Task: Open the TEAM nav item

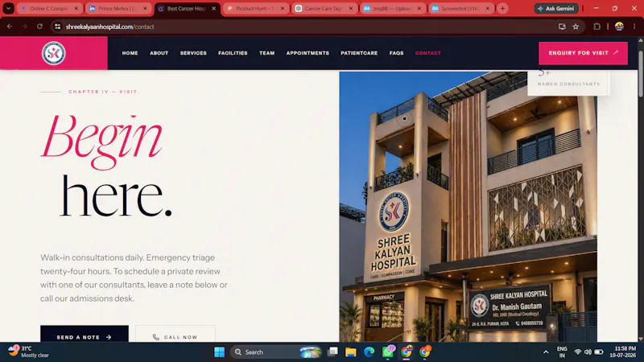Action: pyautogui.click(x=266, y=53)
